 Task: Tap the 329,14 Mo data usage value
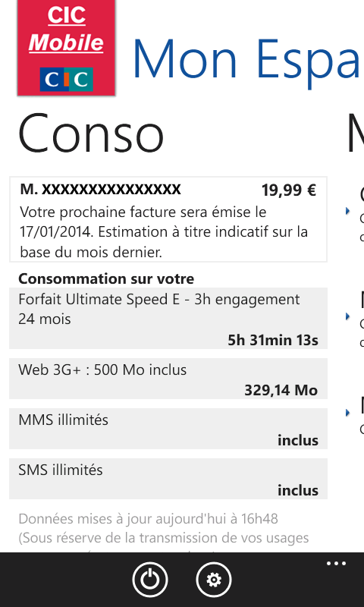coord(281,390)
